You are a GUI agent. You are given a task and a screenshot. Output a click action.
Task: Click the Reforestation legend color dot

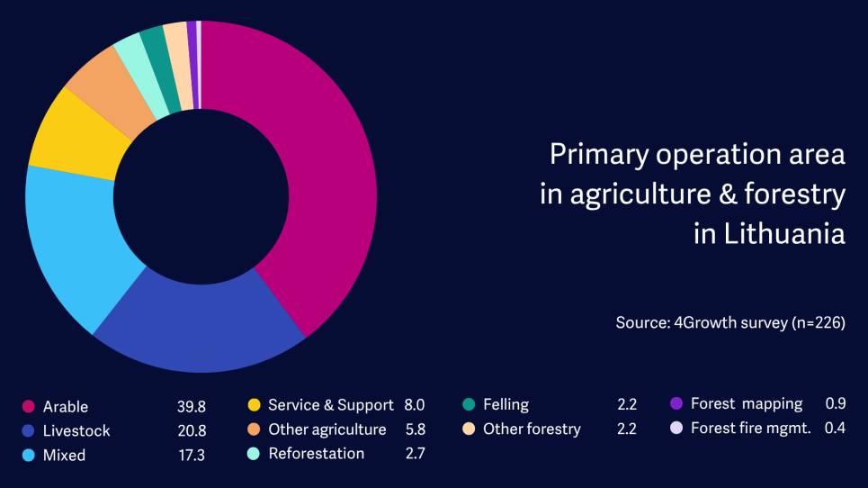[x=254, y=454]
